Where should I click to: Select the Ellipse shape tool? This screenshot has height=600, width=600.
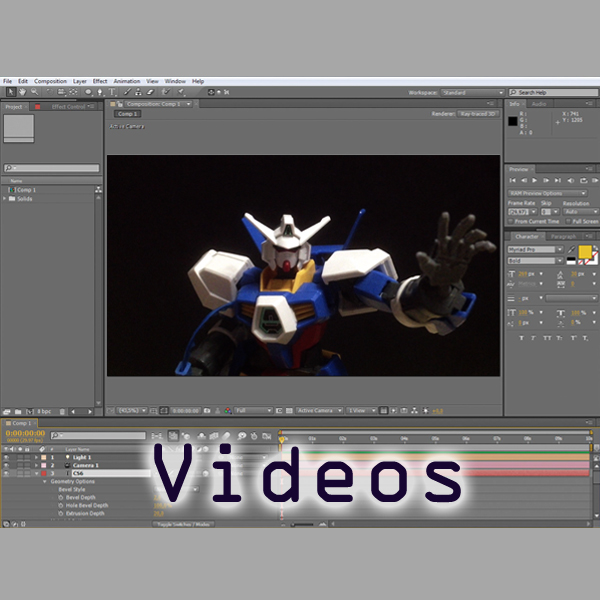click(88, 92)
